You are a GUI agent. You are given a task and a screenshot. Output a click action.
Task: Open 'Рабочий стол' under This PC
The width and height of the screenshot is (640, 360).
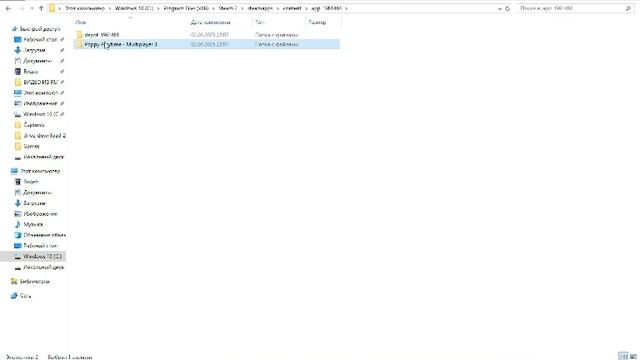(x=40, y=246)
